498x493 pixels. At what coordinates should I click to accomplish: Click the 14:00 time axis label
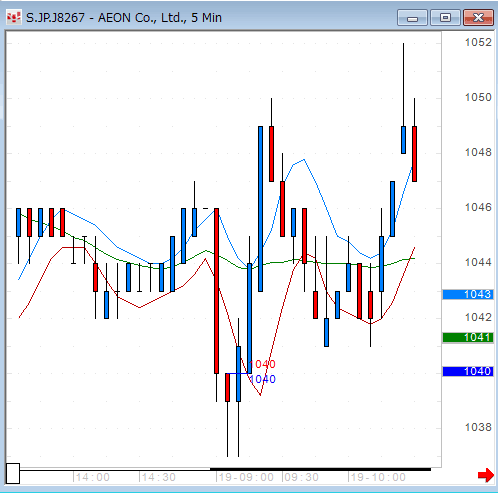[93, 477]
